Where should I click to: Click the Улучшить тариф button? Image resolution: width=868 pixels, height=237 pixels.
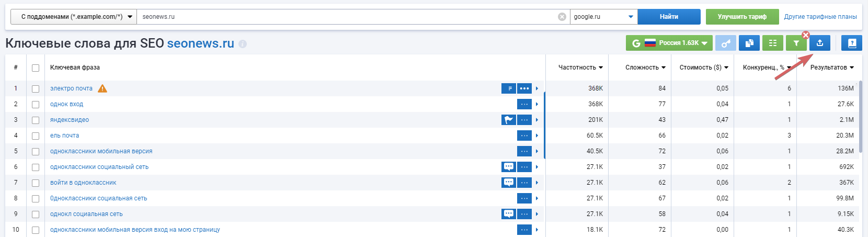[742, 17]
